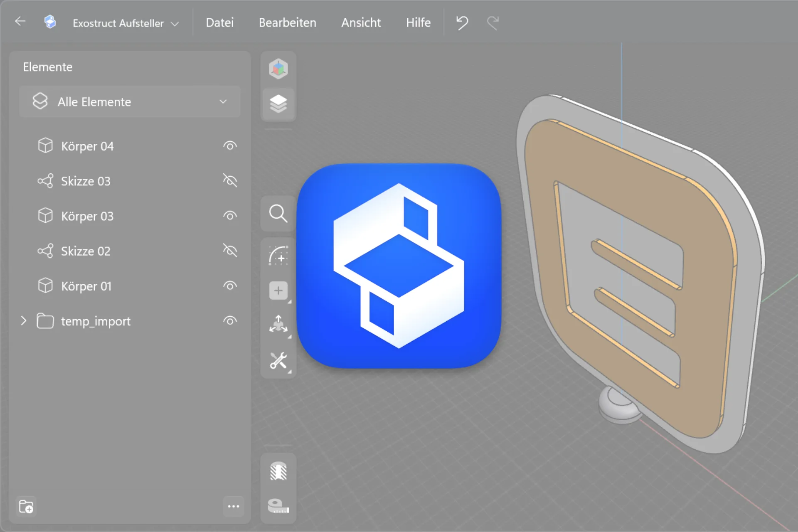The width and height of the screenshot is (798, 532).
Task: Go back with the arrow icon
Action: [20, 22]
